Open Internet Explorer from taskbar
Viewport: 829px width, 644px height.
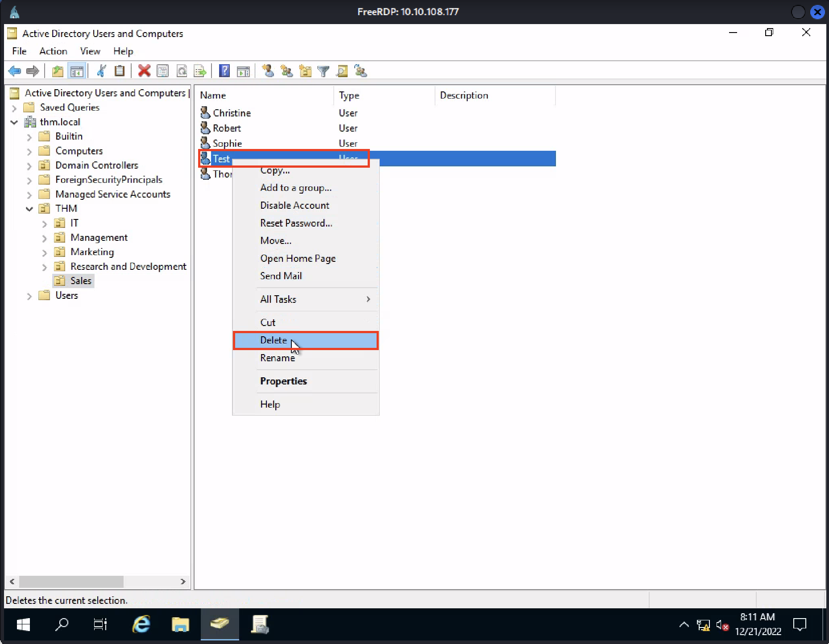141,624
